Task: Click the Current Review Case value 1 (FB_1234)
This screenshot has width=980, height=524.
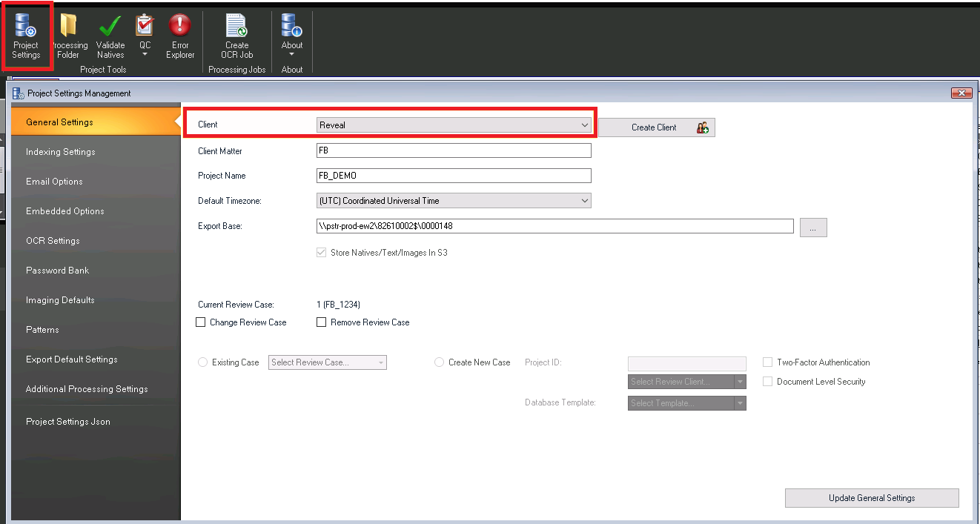Action: pos(338,305)
